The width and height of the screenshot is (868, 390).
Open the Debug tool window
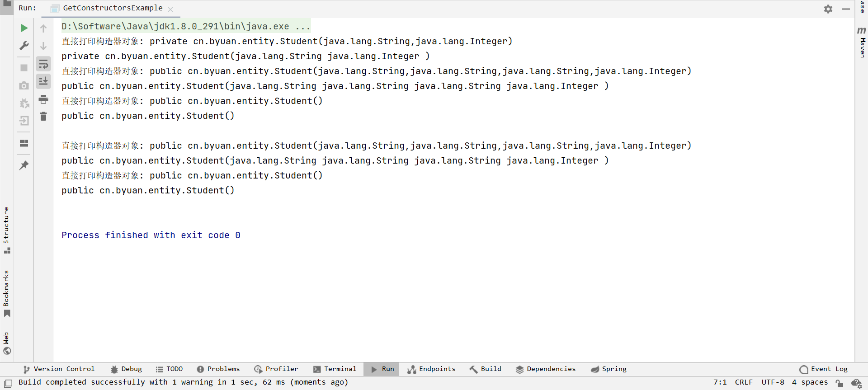coord(126,369)
